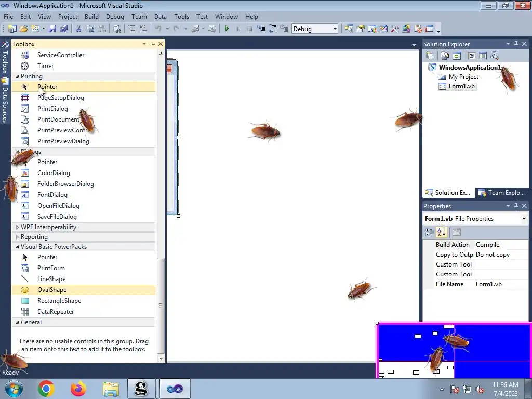Click the Save All toolbar icon
The height and width of the screenshot is (399, 532).
[x=64, y=29]
